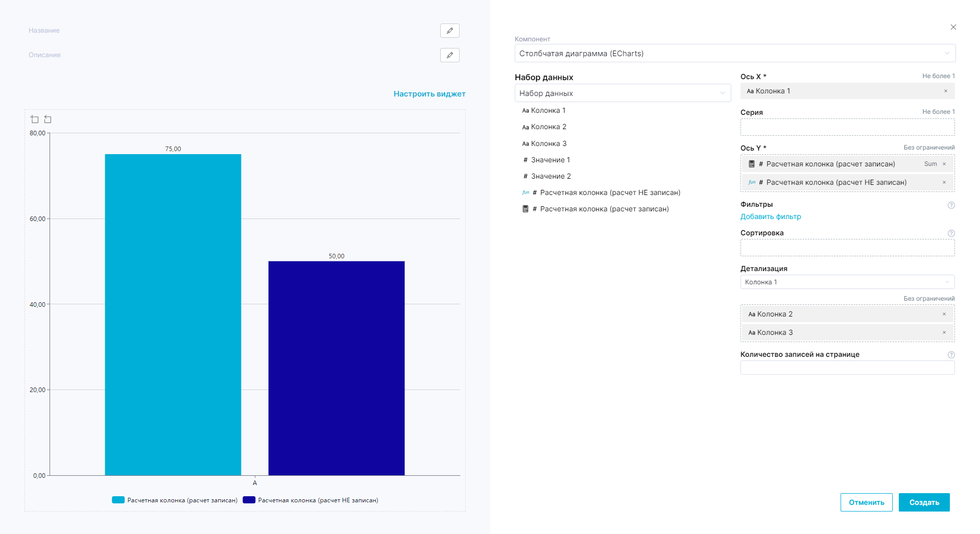
Task: Expand the Компонент dropdown
Action: tap(734, 54)
